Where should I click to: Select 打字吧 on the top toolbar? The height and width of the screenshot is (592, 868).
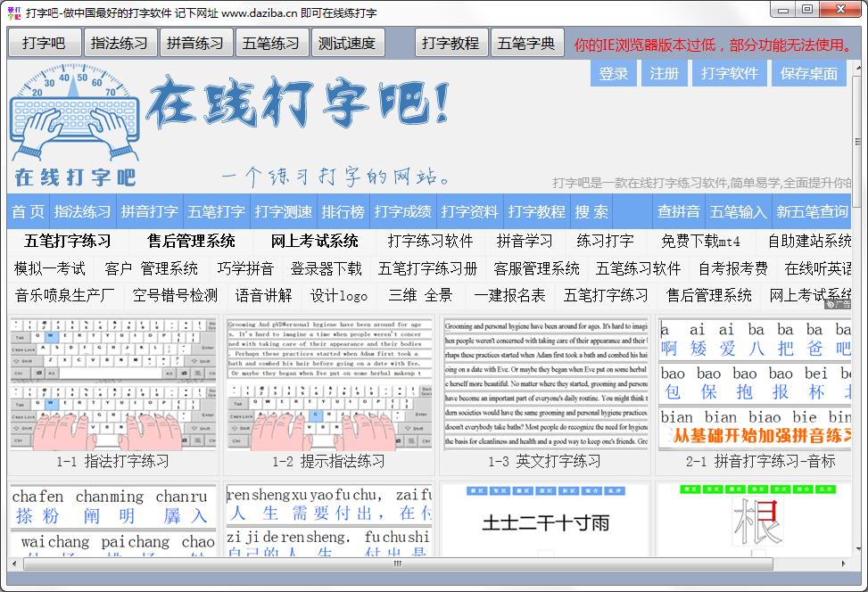click(x=44, y=42)
